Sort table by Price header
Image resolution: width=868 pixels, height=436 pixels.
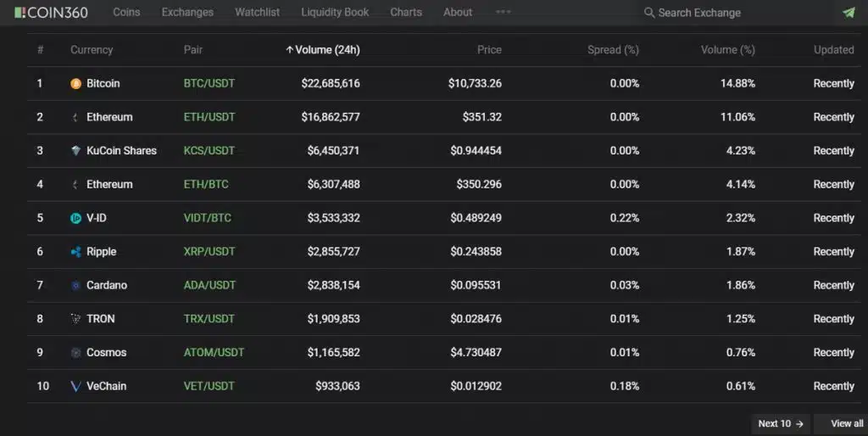[x=489, y=50]
